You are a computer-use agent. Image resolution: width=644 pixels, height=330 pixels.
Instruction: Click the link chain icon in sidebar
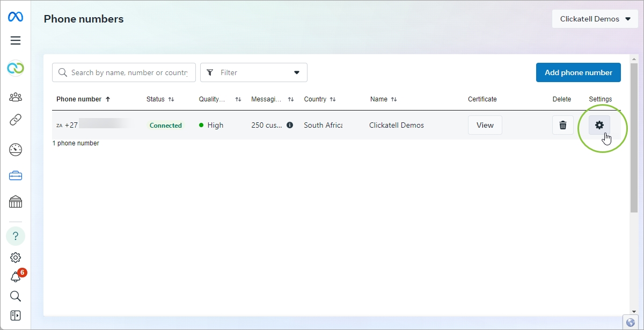click(x=16, y=120)
